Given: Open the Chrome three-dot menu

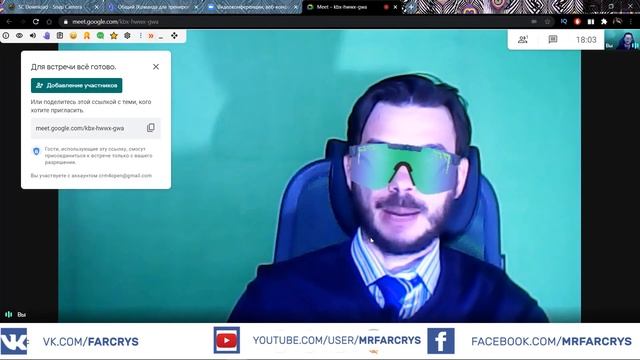Looking at the screenshot, I should point(631,22).
